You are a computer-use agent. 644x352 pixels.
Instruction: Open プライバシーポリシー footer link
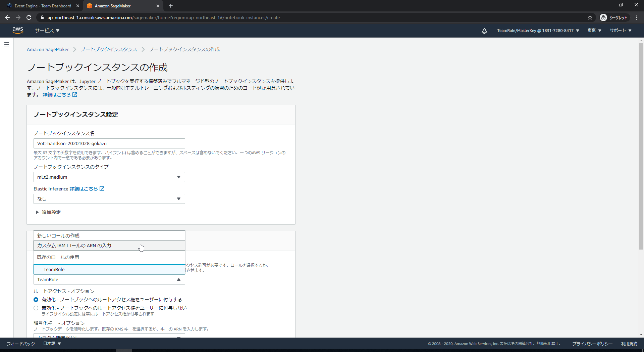tap(592, 344)
